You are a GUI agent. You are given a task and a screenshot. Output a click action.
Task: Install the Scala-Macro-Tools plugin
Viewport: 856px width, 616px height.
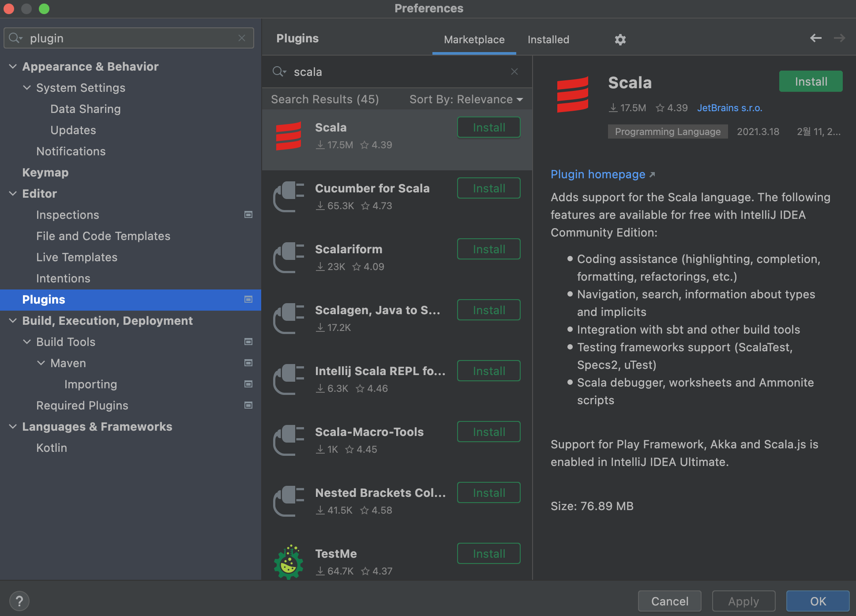(x=488, y=432)
